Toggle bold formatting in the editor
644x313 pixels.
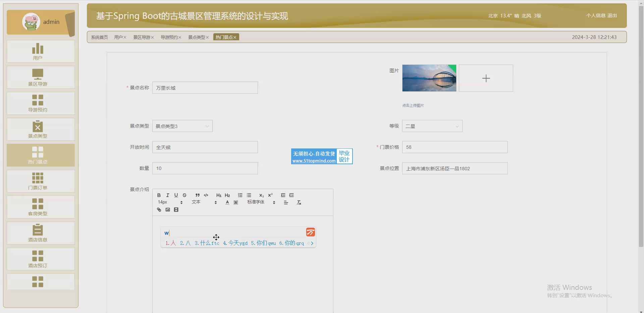(159, 195)
